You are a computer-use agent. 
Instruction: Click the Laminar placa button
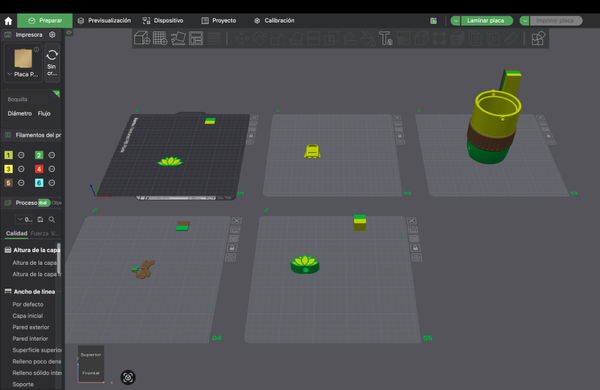click(486, 21)
